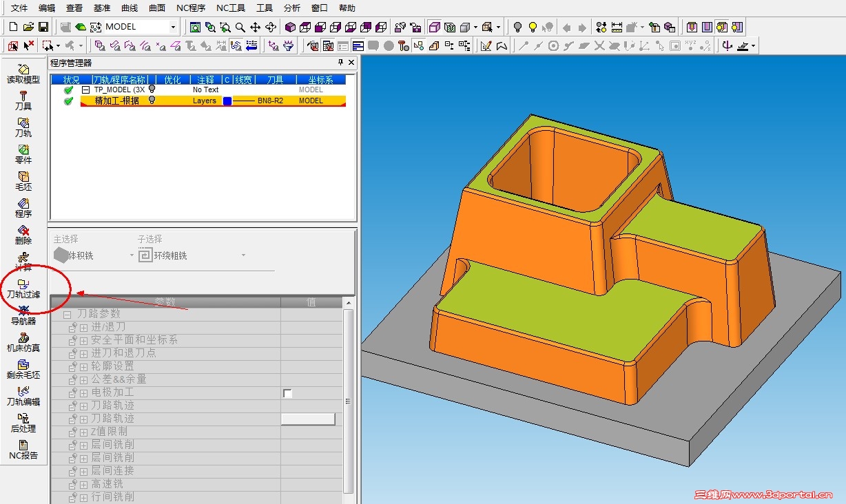
Task: Expand the 进/退刀 parameter row
Action: pyautogui.click(x=83, y=327)
